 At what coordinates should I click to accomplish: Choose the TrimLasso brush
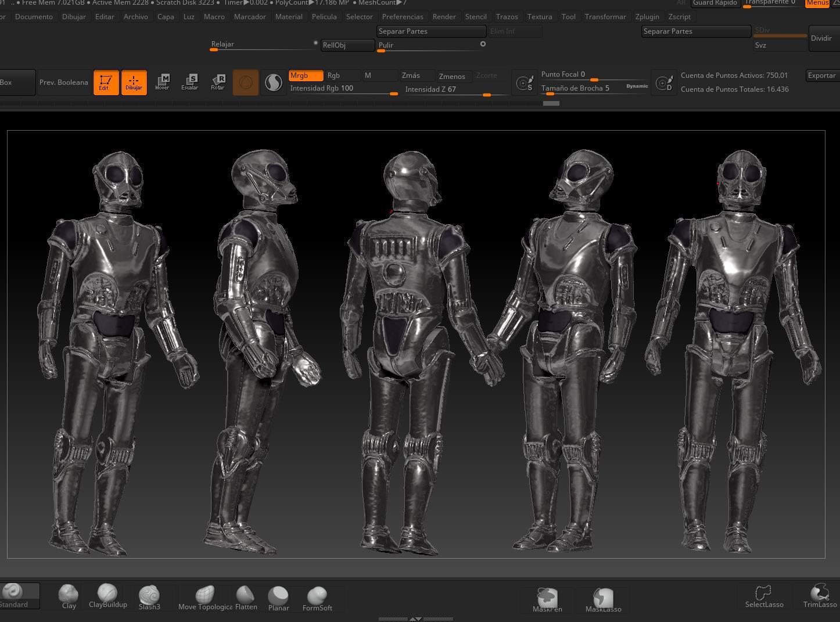pos(820,596)
